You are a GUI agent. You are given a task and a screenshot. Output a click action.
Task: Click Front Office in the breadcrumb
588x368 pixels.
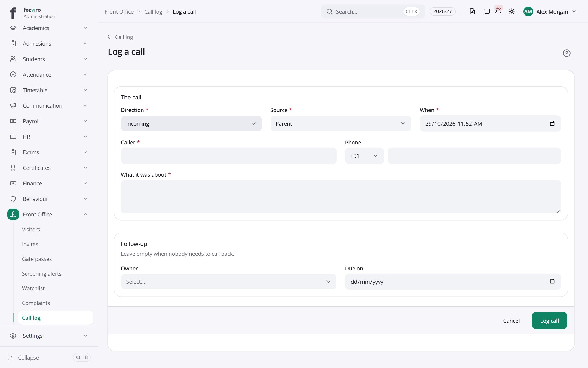click(119, 12)
